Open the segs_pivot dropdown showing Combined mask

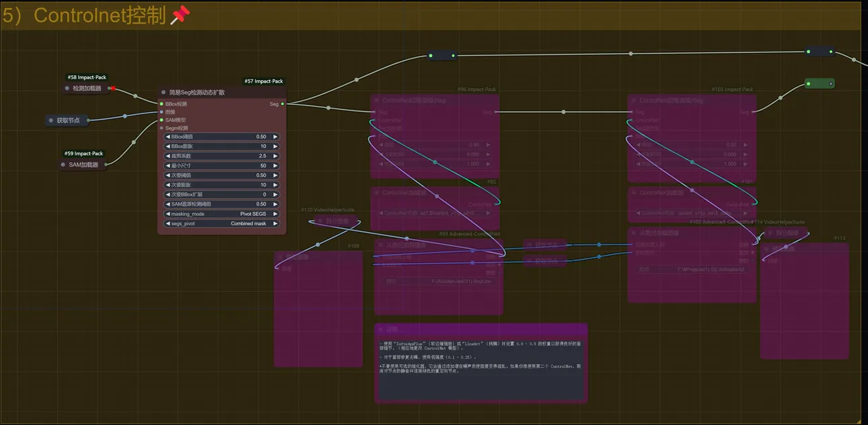(221, 223)
